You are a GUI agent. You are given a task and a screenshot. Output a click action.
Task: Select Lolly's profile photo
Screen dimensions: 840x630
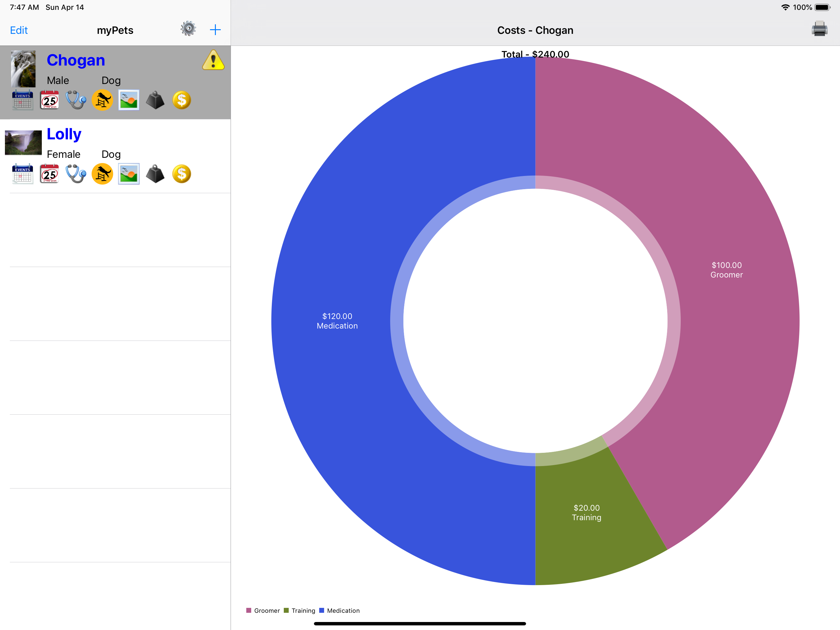point(23,143)
